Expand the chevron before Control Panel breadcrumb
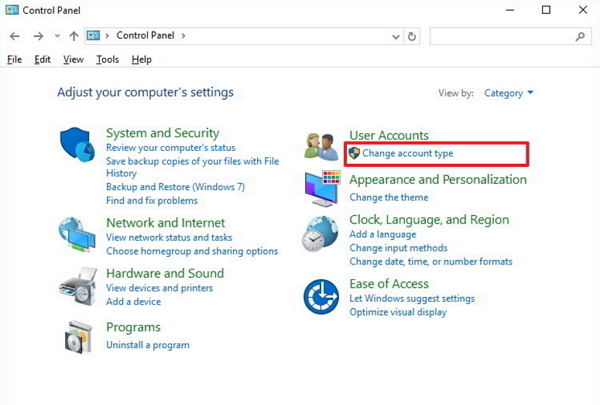Viewport: 600px width, 405px height. click(107, 36)
